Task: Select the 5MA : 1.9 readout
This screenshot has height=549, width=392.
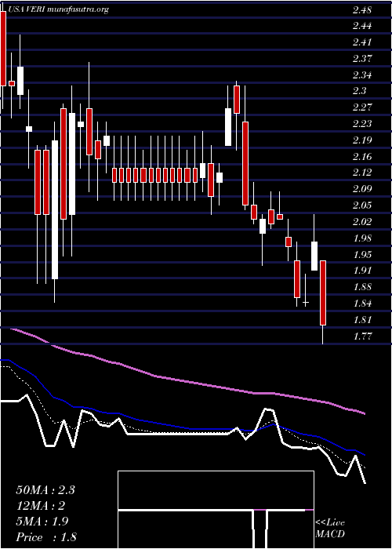Action: pyautogui.click(x=42, y=522)
